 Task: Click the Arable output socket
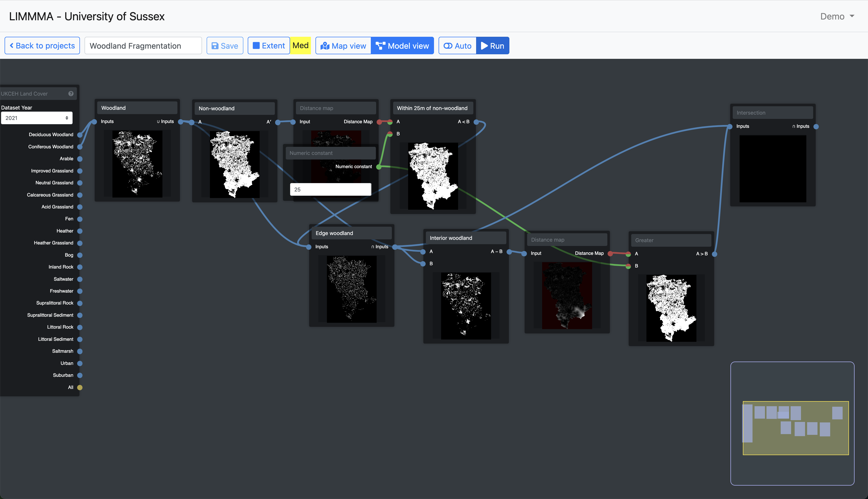click(x=80, y=159)
